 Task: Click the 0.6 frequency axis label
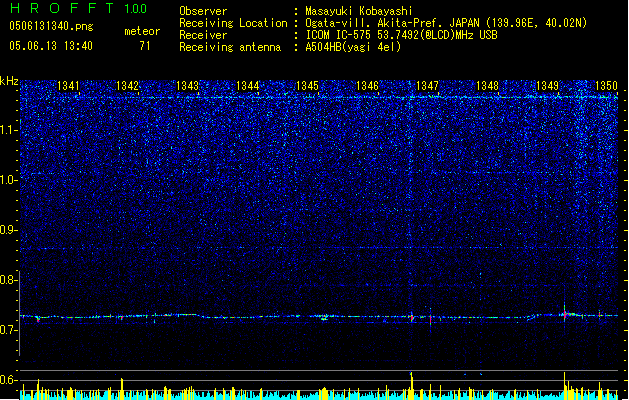point(9,380)
